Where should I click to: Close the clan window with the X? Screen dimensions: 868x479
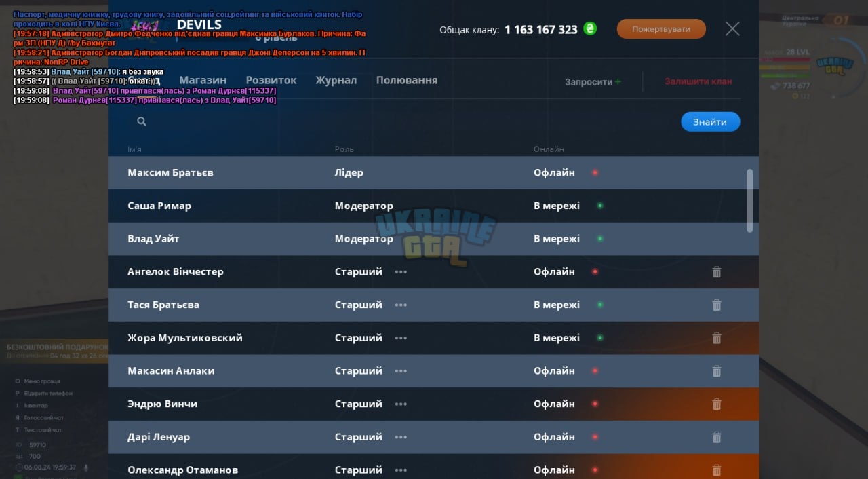pos(732,28)
